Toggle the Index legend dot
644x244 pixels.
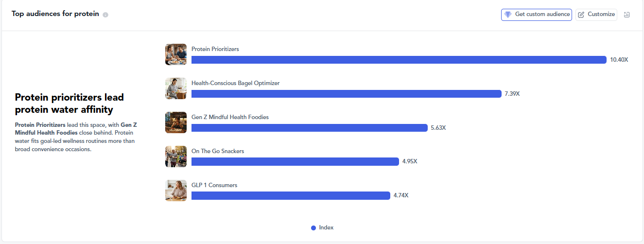313,228
